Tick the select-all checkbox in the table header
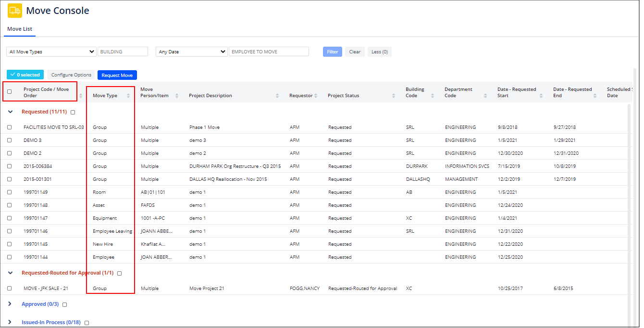644x328 pixels. coord(9,91)
